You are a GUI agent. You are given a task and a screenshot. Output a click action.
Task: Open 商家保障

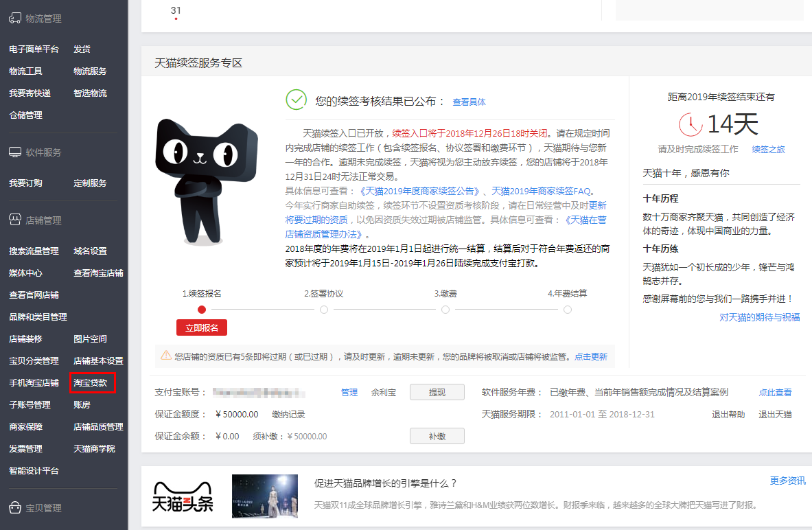pyautogui.click(x=25, y=427)
